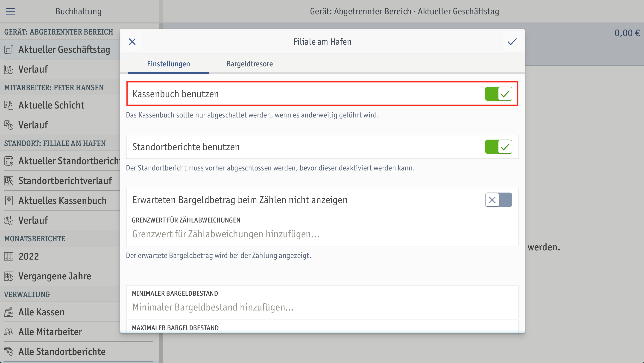Click the Aktuelle Schicht icon

pos(9,105)
